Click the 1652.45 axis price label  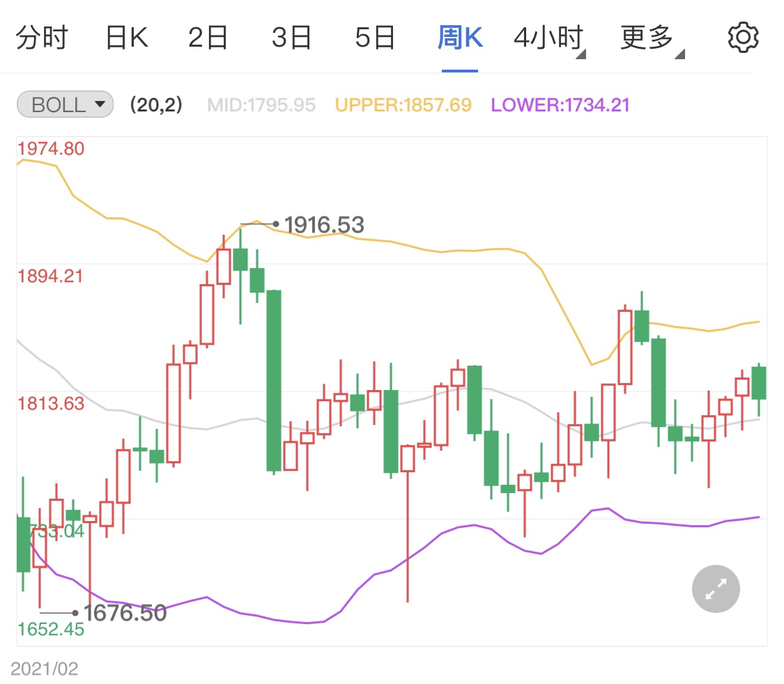[x=51, y=629]
